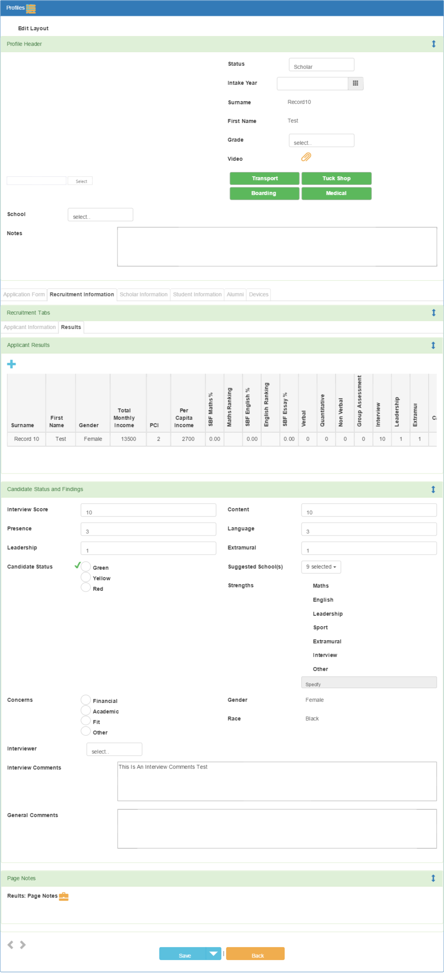
Task: Add a new applicant result row
Action: (12, 364)
